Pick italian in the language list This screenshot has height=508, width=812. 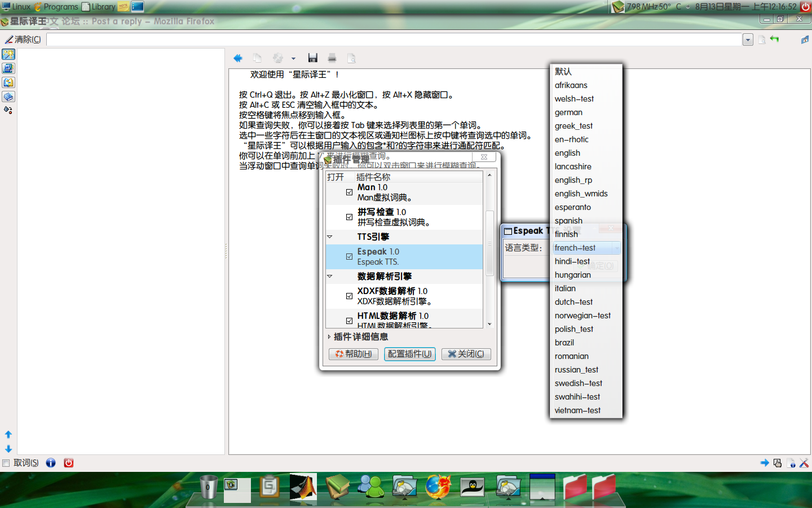point(586,288)
